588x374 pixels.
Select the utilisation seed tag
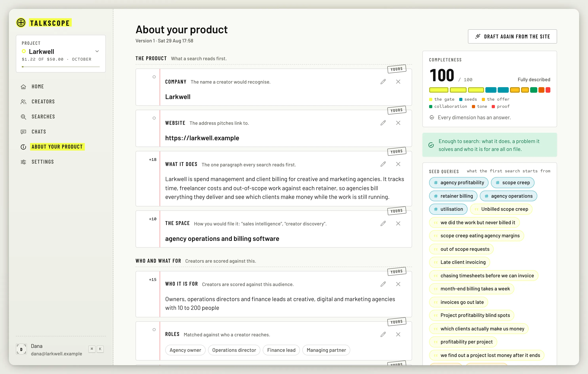click(x=448, y=209)
